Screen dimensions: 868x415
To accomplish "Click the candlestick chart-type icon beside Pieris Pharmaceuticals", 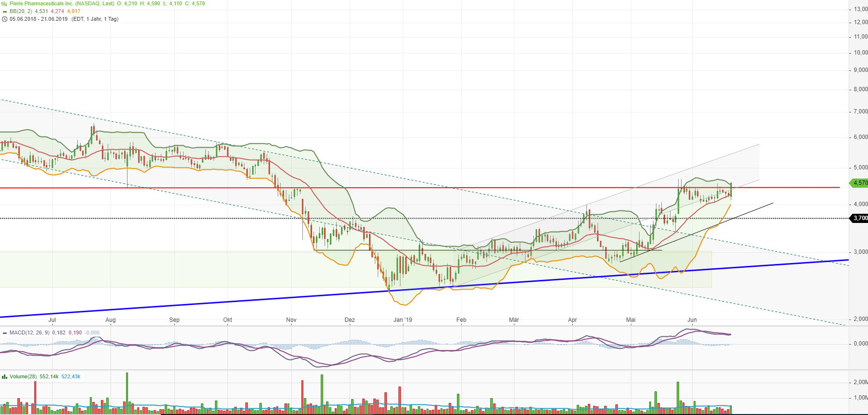I will [x=4, y=4].
